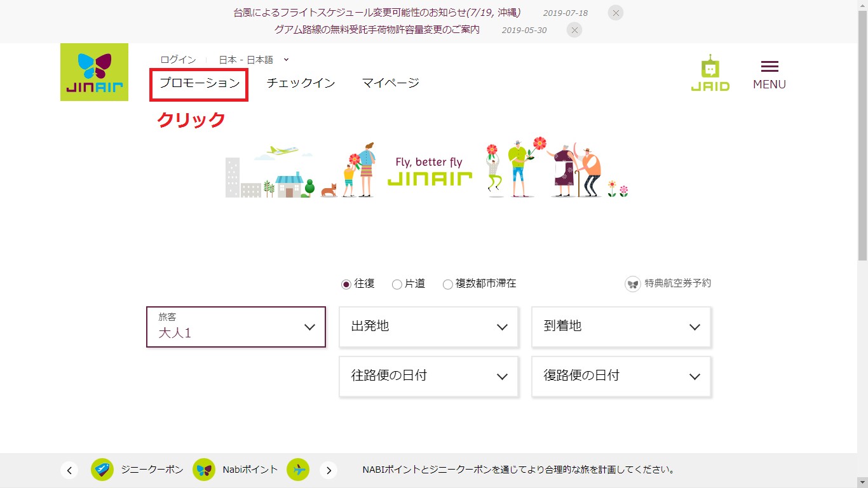Click the green airplane icon in bottom bar
The width and height of the screenshot is (868, 488).
point(298,470)
